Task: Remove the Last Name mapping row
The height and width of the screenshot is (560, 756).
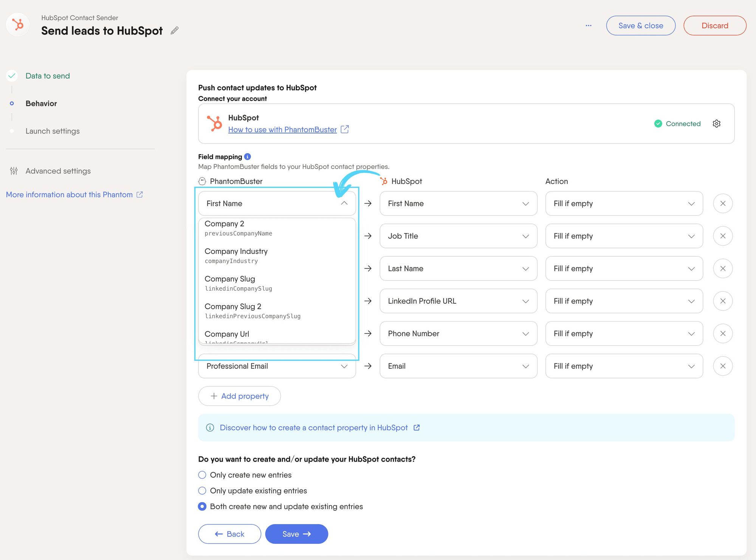Action: 723,268
